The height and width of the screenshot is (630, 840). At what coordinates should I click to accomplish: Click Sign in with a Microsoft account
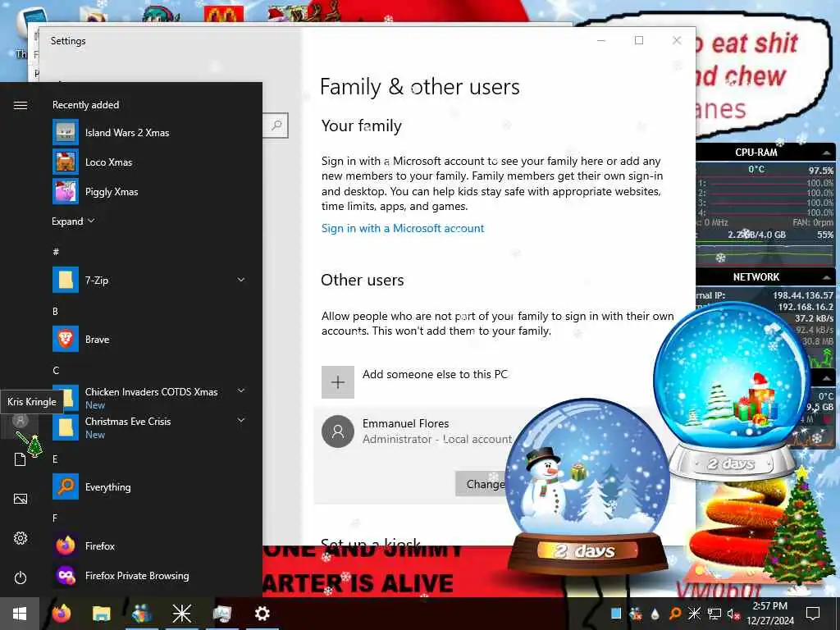[402, 228]
